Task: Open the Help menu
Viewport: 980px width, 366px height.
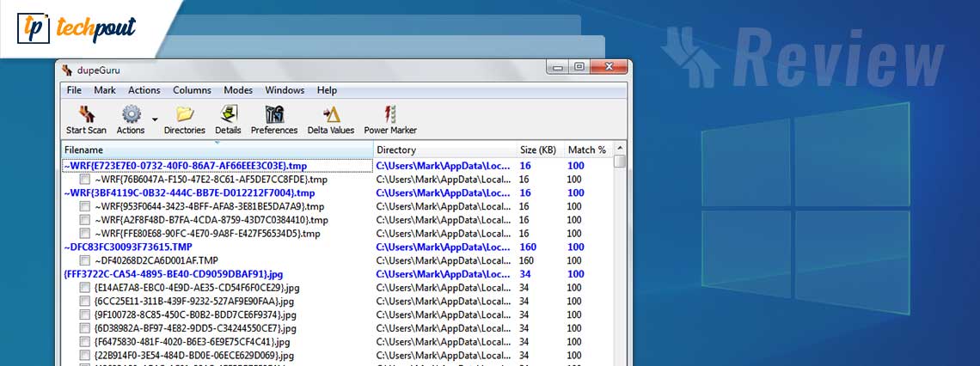Action: pyautogui.click(x=327, y=90)
